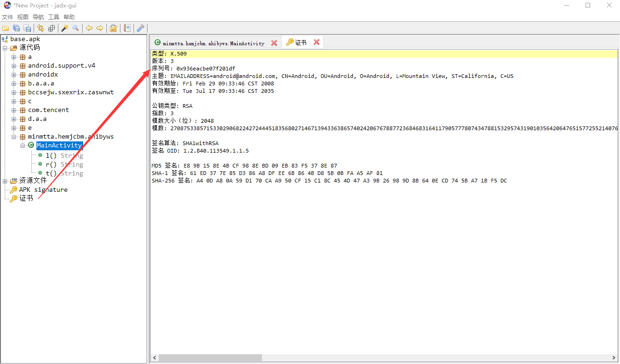Select method l() String

[x=64, y=156]
